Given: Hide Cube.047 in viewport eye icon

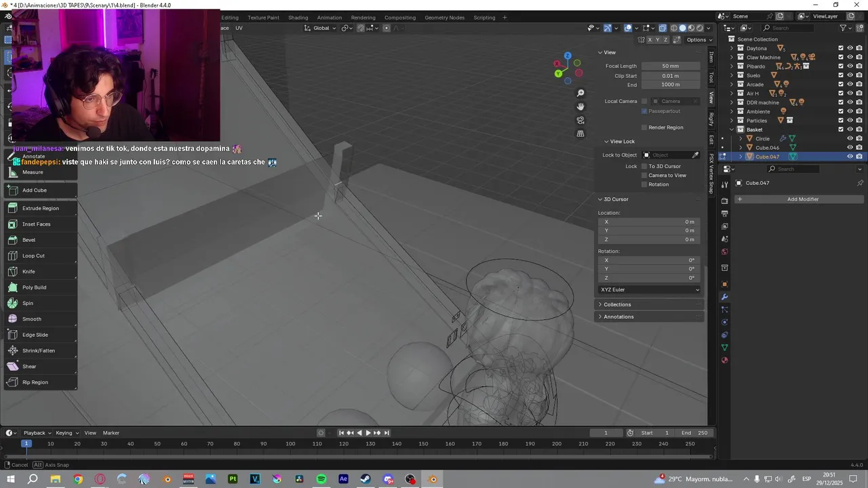Looking at the screenshot, I should tap(850, 157).
